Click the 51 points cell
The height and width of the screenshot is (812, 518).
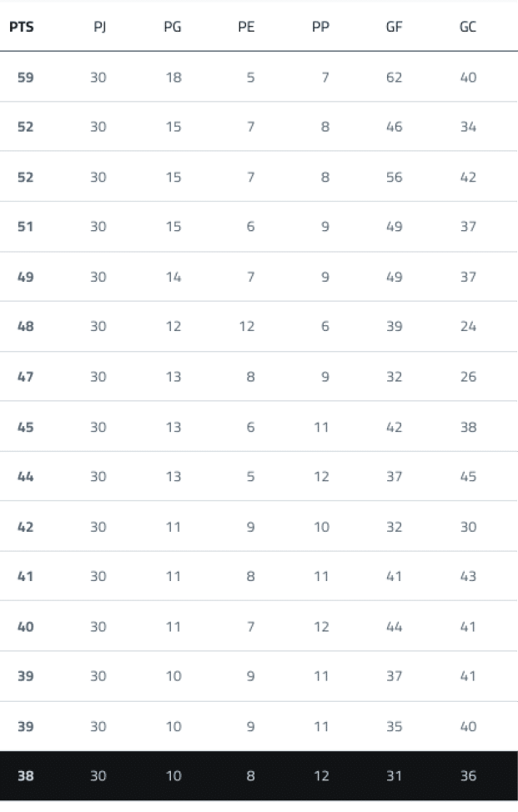click(x=26, y=227)
